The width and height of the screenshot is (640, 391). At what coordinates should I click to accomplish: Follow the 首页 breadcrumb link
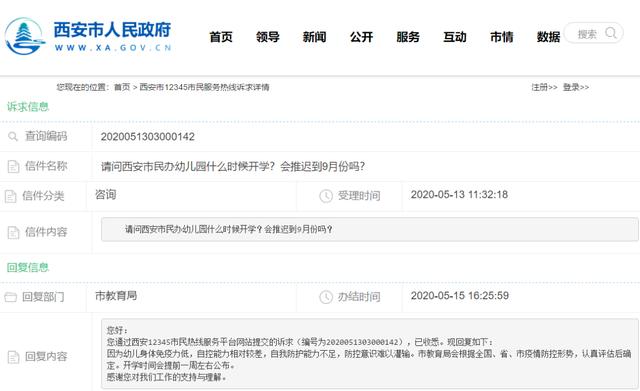pos(122,87)
